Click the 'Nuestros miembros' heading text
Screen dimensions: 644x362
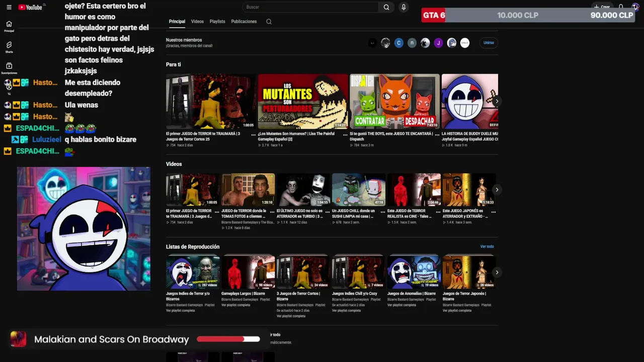click(x=184, y=40)
